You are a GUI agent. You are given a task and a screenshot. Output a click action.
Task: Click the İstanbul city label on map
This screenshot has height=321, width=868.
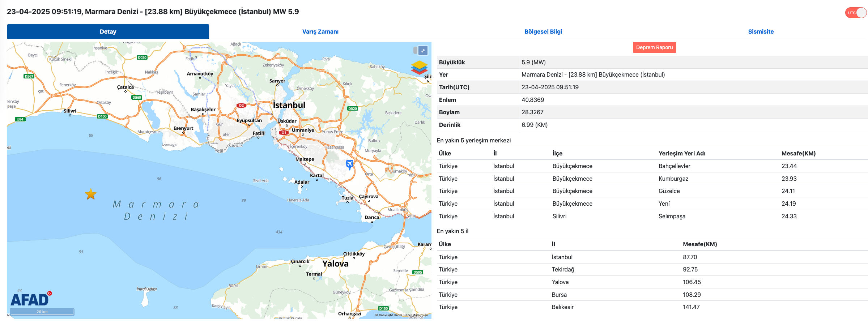pyautogui.click(x=289, y=105)
